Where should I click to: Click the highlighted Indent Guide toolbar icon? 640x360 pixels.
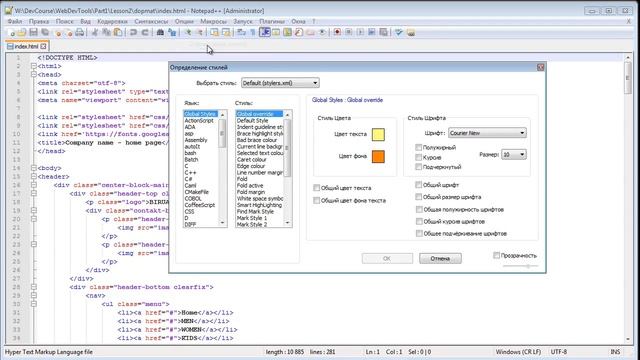[x=264, y=32]
